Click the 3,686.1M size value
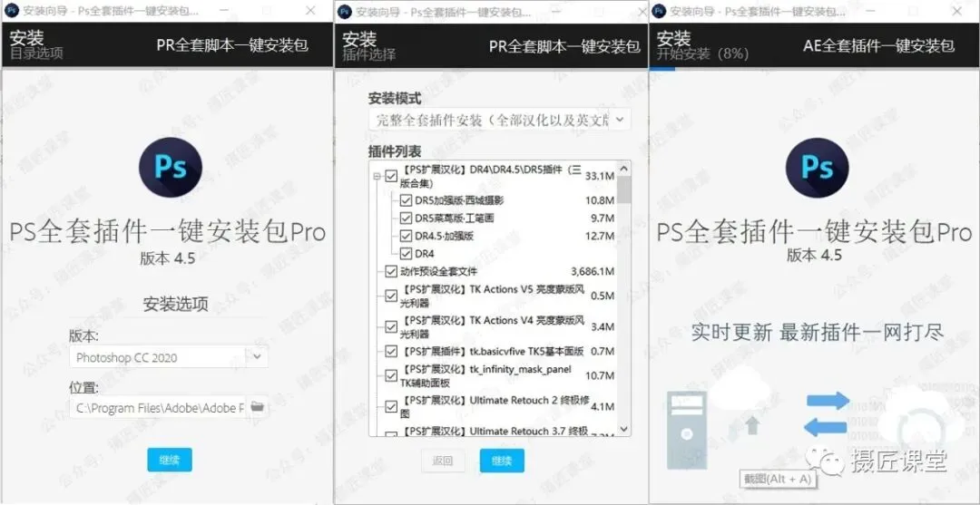 coord(592,271)
